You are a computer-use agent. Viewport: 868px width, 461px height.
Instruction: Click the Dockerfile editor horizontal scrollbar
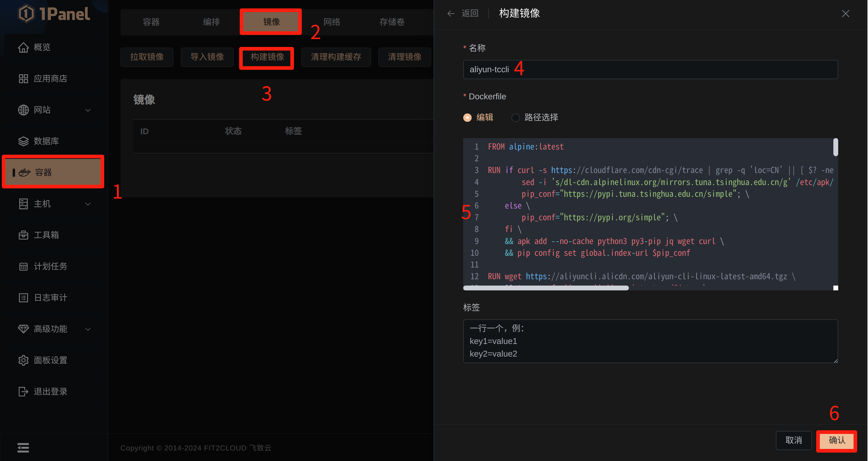[546, 288]
